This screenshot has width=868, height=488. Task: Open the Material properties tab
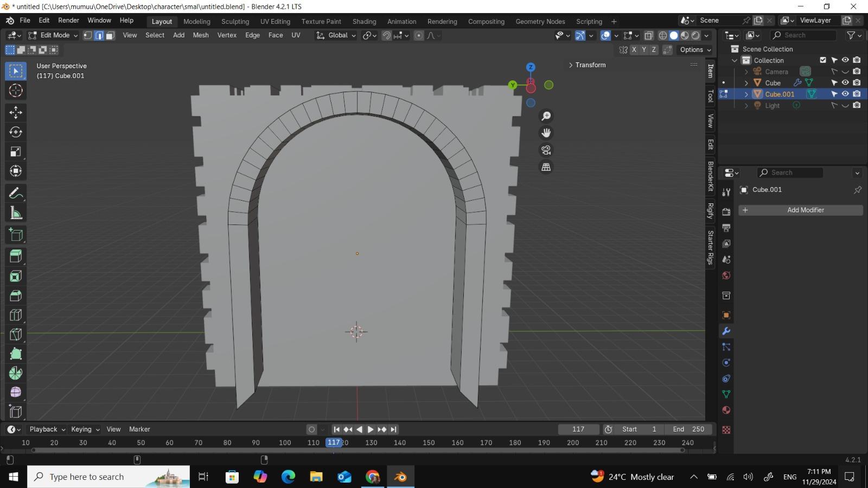click(726, 410)
